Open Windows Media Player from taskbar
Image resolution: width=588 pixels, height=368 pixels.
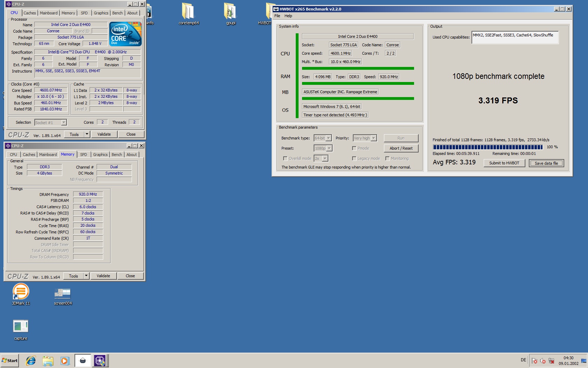65,360
